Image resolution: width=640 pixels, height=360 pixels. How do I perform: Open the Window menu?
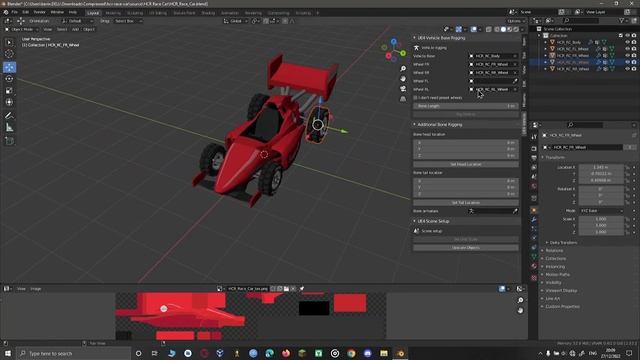[57, 12]
